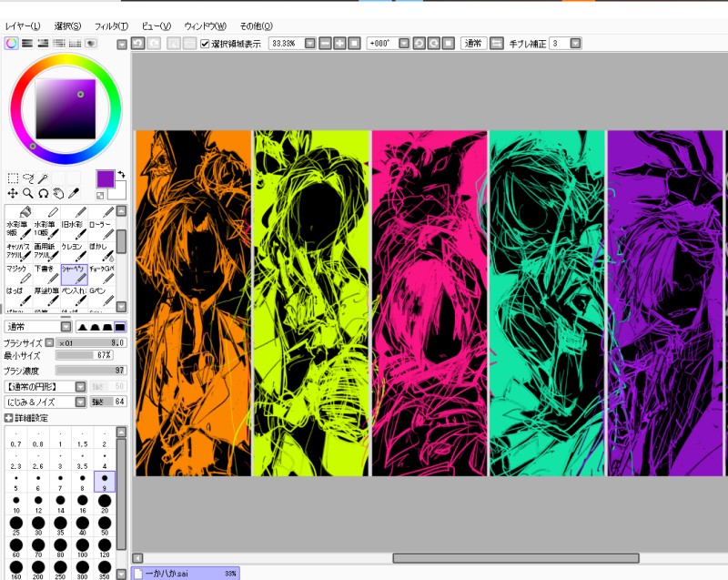This screenshot has height=580, width=728.
Task: Open the ビュー(V) menu
Action: [157, 26]
